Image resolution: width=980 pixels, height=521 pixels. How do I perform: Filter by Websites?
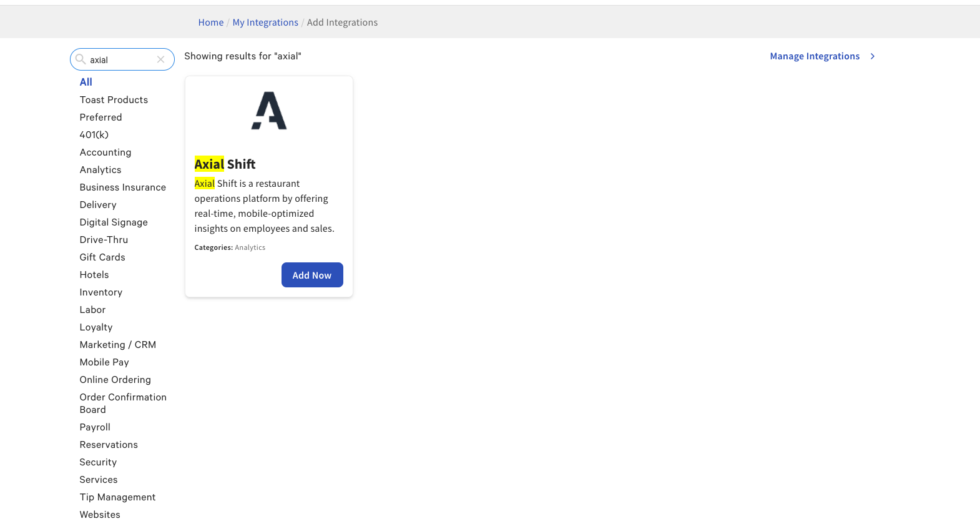(x=100, y=515)
